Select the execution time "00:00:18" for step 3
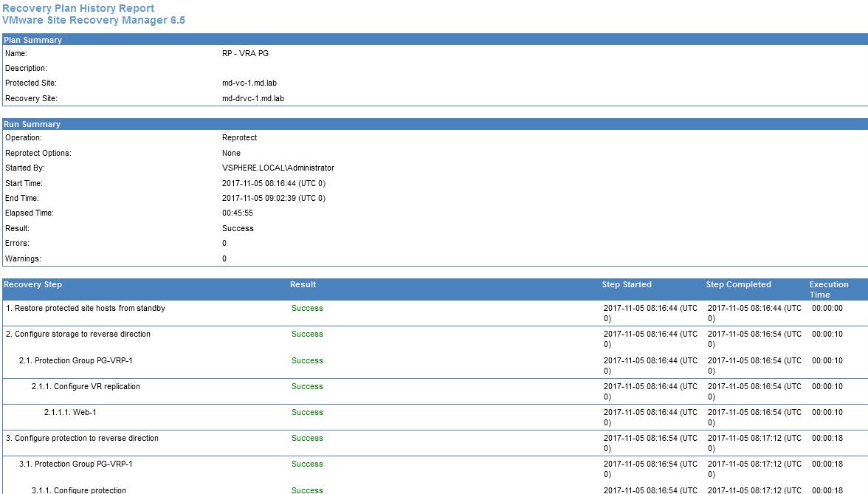The image size is (868, 494). click(827, 439)
